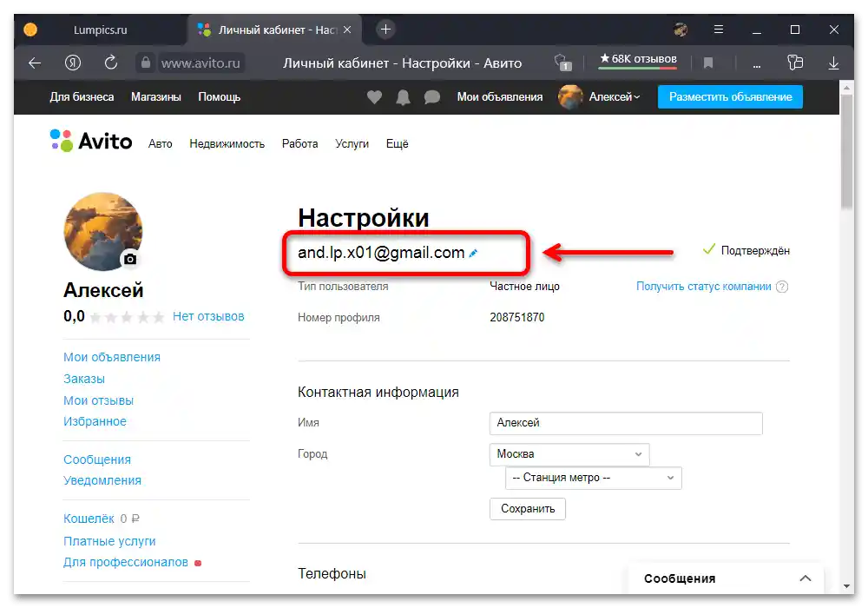Click the Сохранить button

point(528,509)
